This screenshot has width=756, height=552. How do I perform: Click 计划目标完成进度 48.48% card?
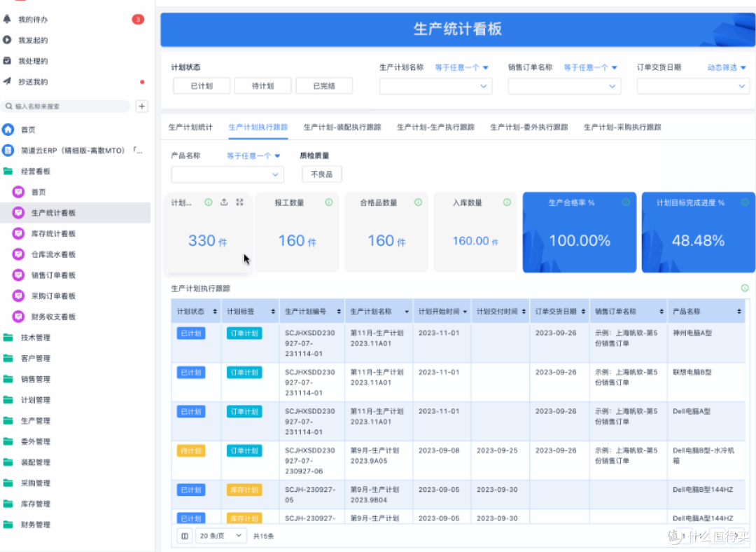[698, 233]
